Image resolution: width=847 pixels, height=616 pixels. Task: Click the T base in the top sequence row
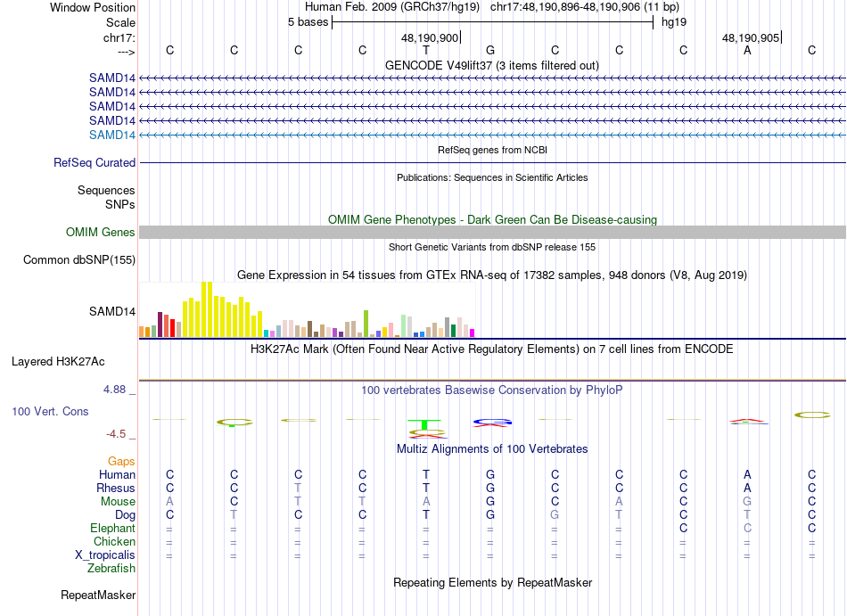point(426,50)
